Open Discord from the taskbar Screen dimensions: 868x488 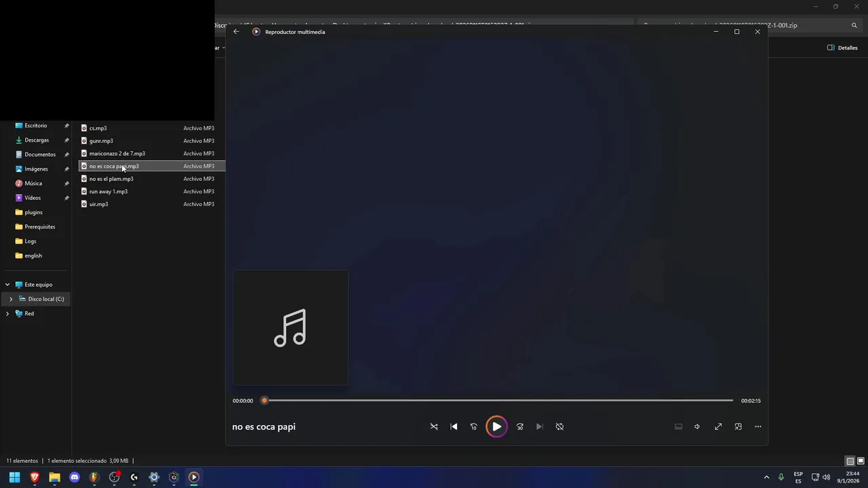pos(75,477)
